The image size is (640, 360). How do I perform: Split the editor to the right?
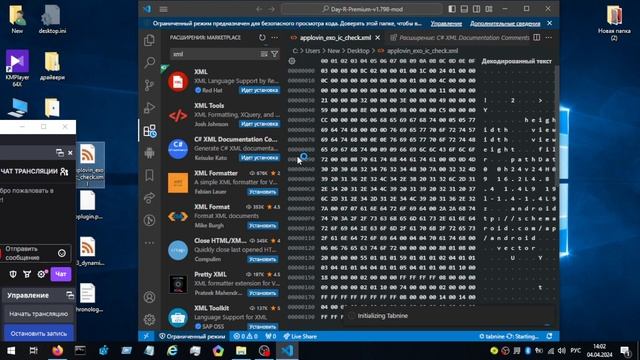coord(537,38)
